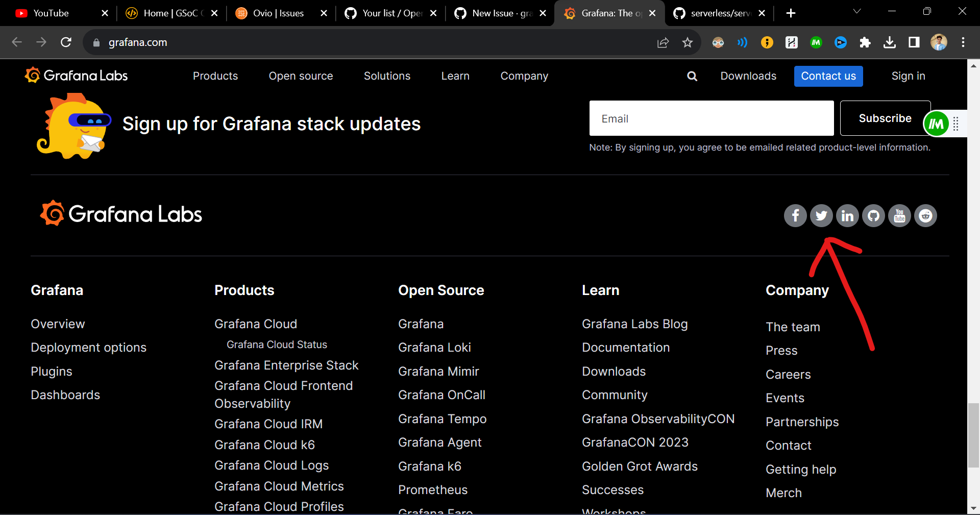This screenshot has height=515, width=980.
Task: Visit Grafana's GitHub profile
Action: [x=873, y=215]
